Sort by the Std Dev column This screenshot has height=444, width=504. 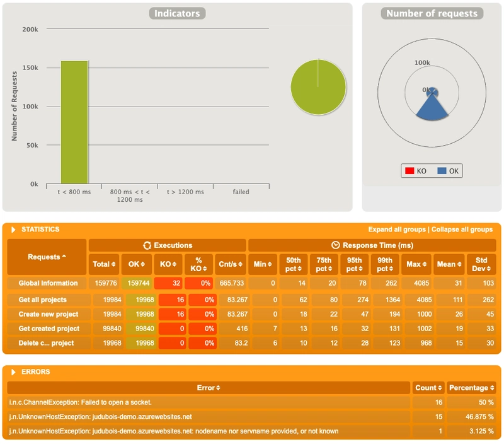[x=481, y=264]
